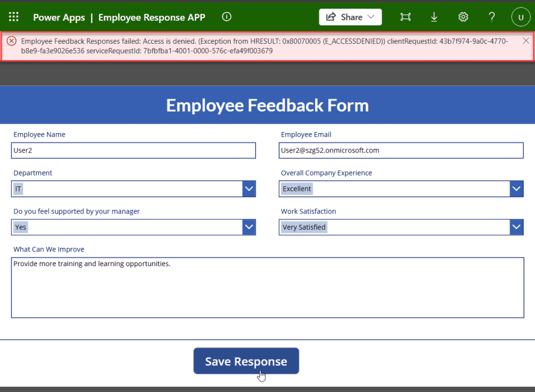Click the Employee Response APP title
The image size is (535, 392).
click(x=152, y=17)
